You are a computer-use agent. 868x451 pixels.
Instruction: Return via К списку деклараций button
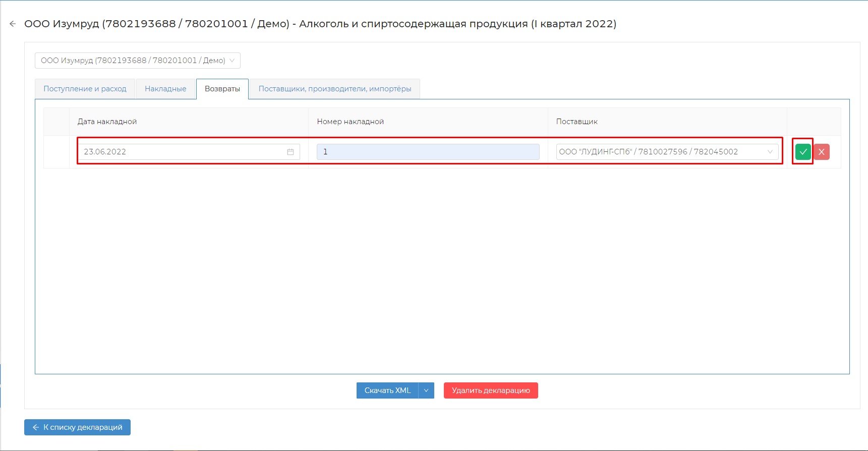coord(77,427)
